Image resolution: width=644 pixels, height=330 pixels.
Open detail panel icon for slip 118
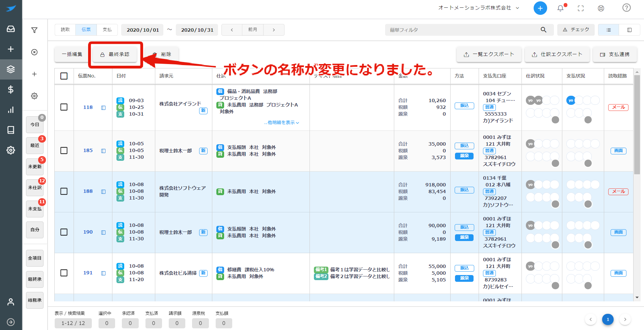(103, 108)
